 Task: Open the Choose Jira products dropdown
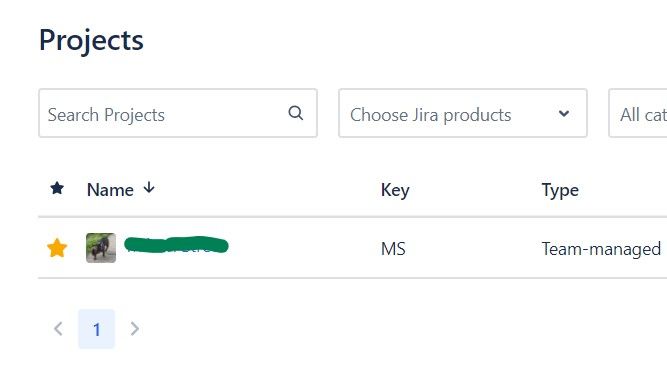463,113
